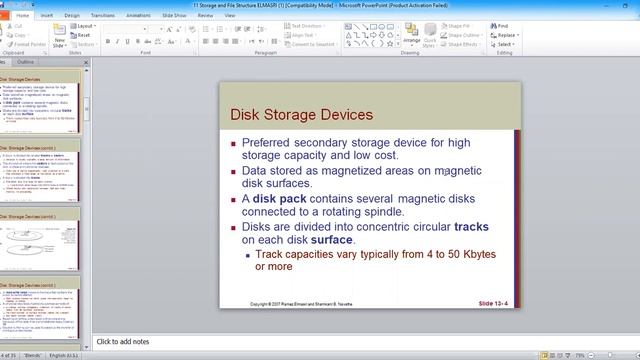Switch to the Insert ribbon tab
The height and width of the screenshot is (360, 640).
click(x=47, y=16)
